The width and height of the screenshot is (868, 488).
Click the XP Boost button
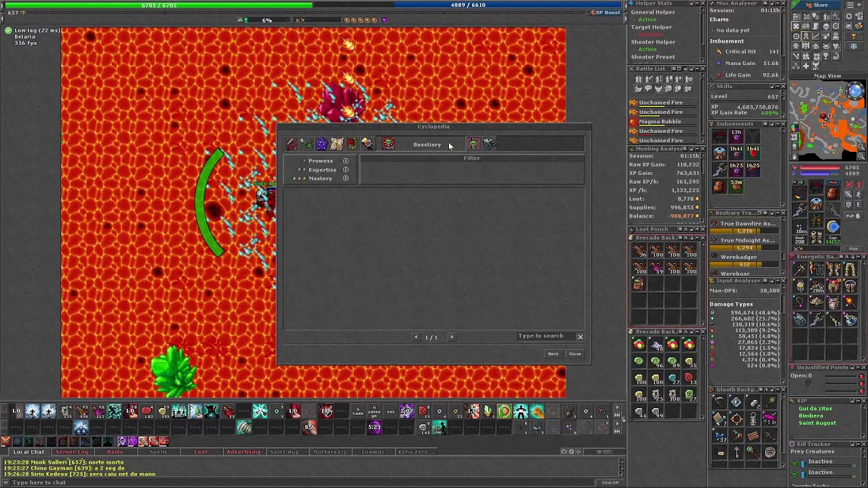tap(605, 12)
